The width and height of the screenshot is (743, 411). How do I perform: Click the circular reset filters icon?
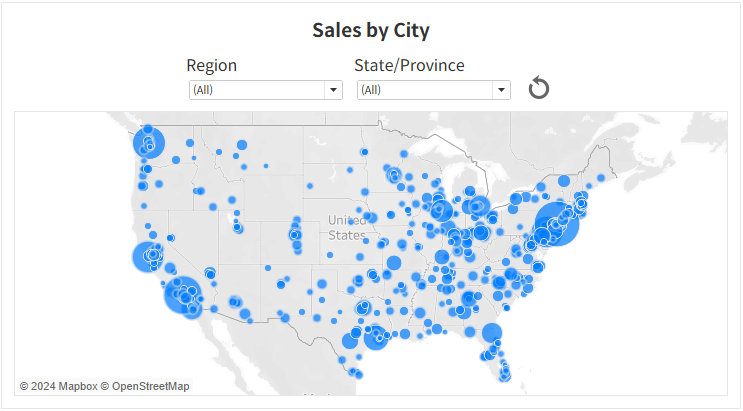pyautogui.click(x=539, y=88)
